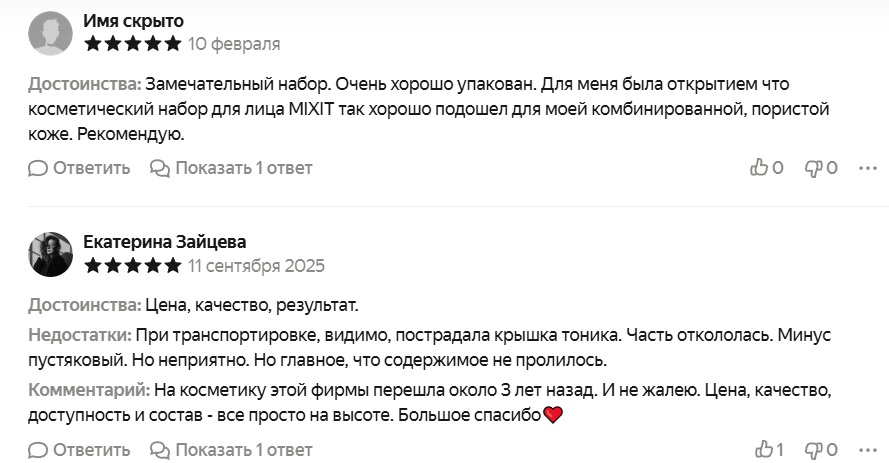This screenshot has height=463, width=889.
Task: Click the '11 сентября 2025' review date
Action: pyautogui.click(x=256, y=266)
